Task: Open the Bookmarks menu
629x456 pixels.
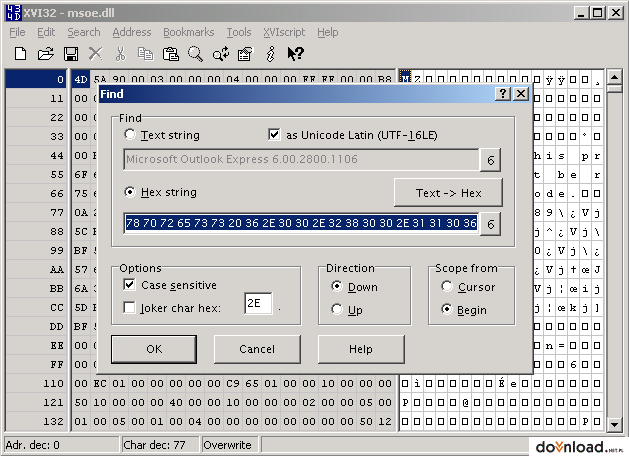Action: (x=189, y=32)
